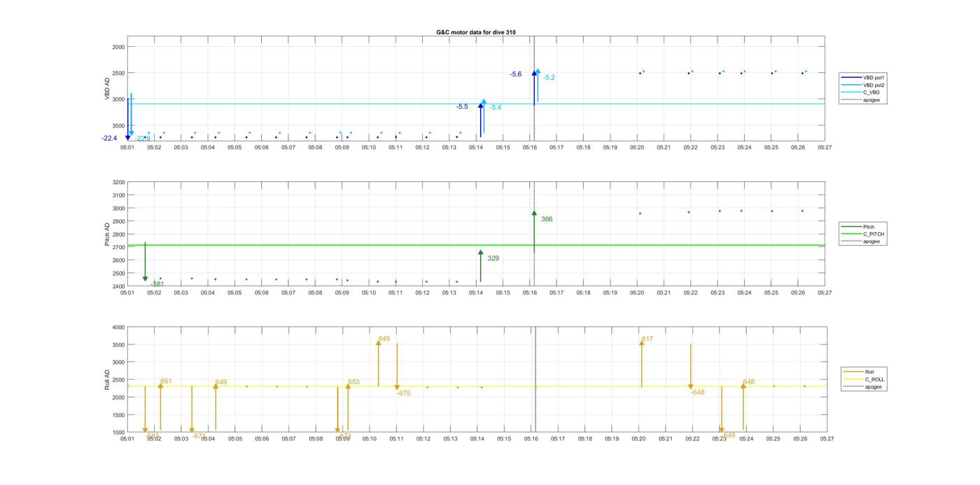Click the '653' roll data label
980x485 pixels.
click(x=353, y=381)
